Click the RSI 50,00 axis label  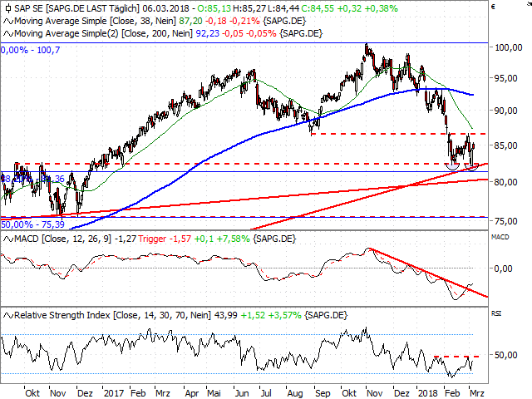pyautogui.click(x=505, y=355)
